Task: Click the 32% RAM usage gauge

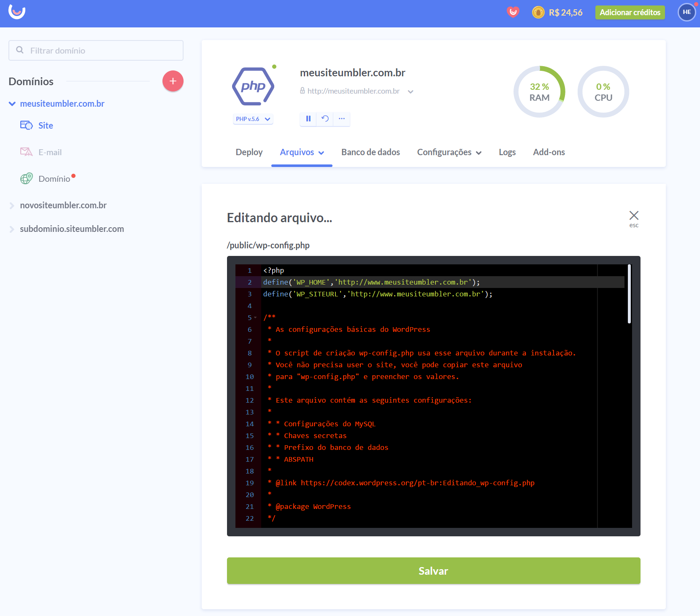Action: 540,91
